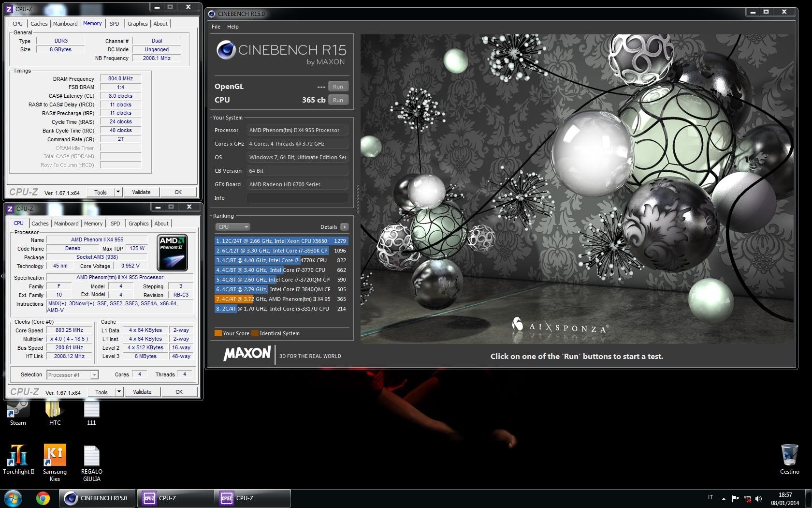812x508 pixels.
Task: Launch Samsung Kies desktop shortcut
Action: coord(55,463)
